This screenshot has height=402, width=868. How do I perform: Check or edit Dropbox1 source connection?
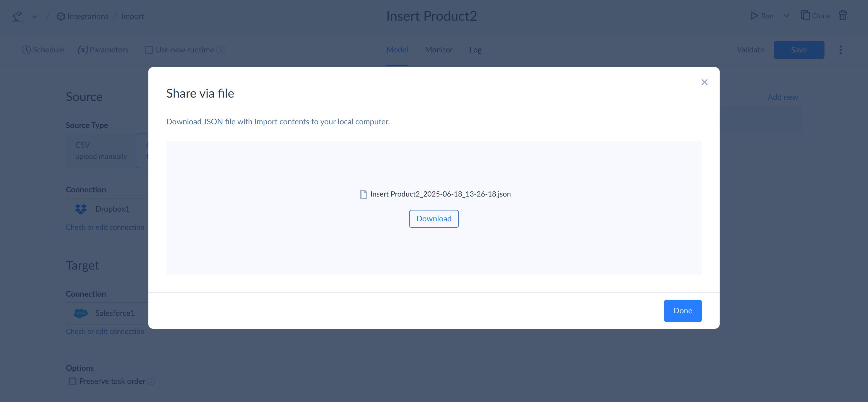click(105, 227)
